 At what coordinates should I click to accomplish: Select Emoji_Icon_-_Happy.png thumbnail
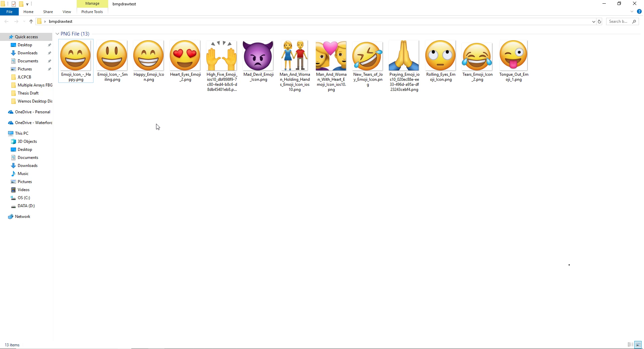pyautogui.click(x=76, y=61)
